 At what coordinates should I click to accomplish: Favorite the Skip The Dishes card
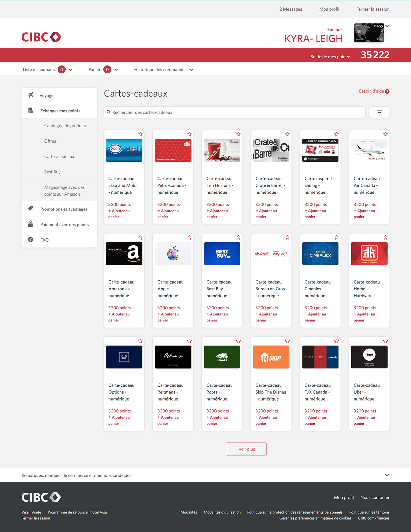(287, 341)
